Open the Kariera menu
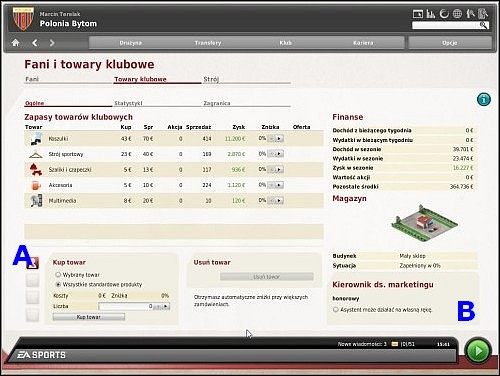This screenshot has height=376, width=500. coord(363,43)
